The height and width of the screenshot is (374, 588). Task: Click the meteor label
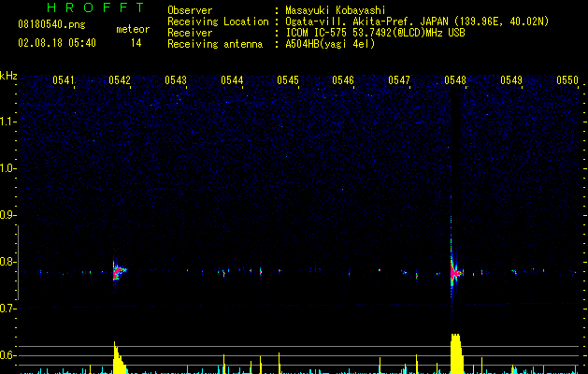pos(133,29)
